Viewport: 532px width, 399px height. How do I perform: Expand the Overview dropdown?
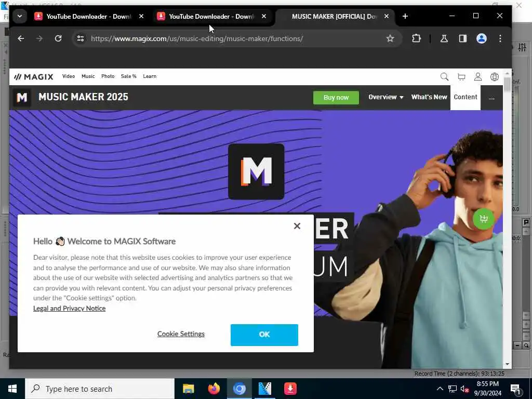coord(386,97)
